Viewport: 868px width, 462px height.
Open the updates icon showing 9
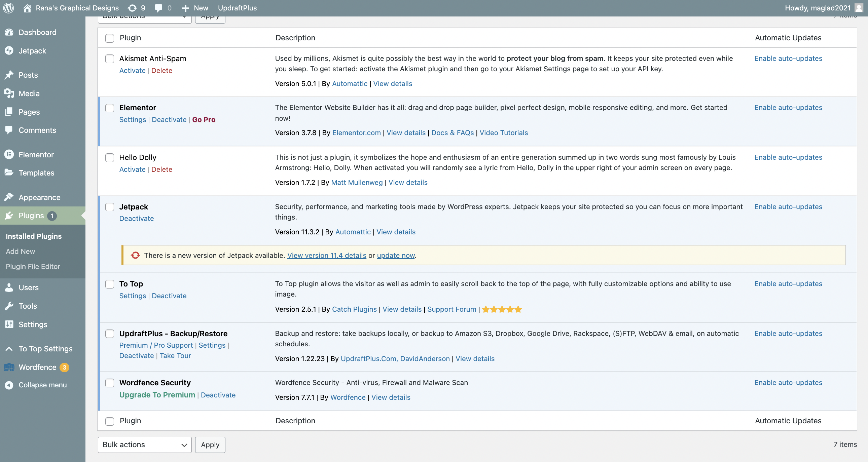(132, 8)
